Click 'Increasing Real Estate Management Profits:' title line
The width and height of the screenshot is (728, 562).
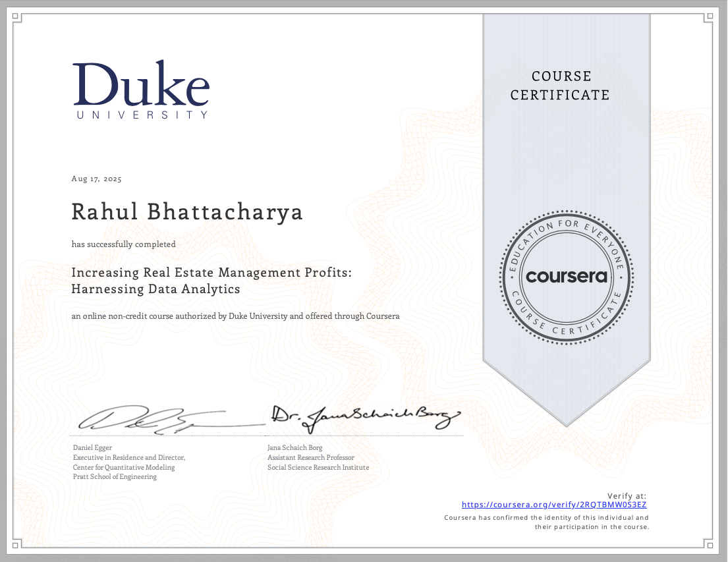tap(211, 272)
